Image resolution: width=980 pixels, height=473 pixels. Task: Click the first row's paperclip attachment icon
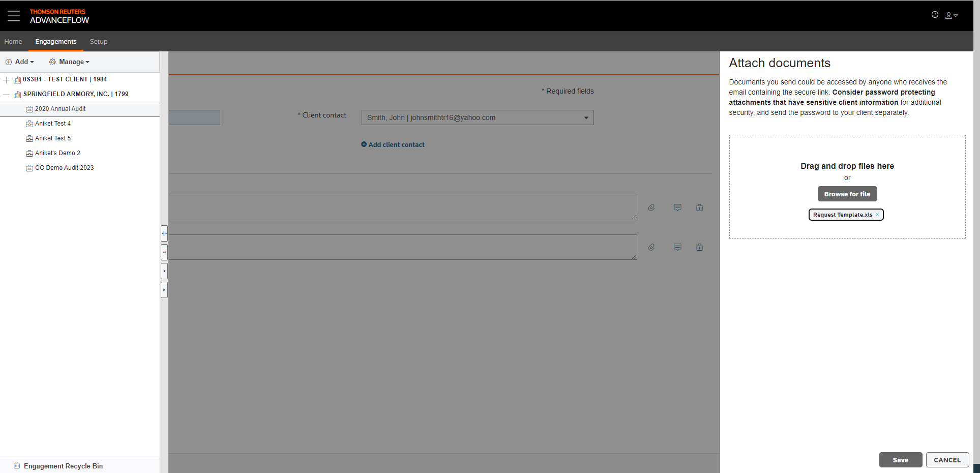(x=651, y=208)
